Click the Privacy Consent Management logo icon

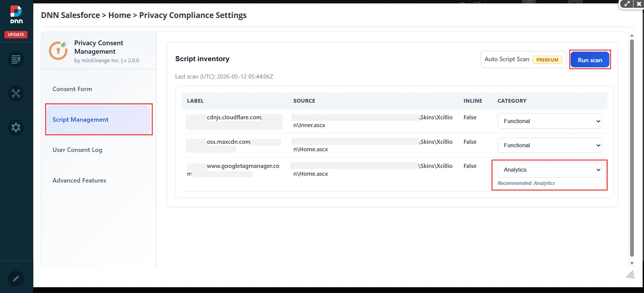pyautogui.click(x=58, y=51)
